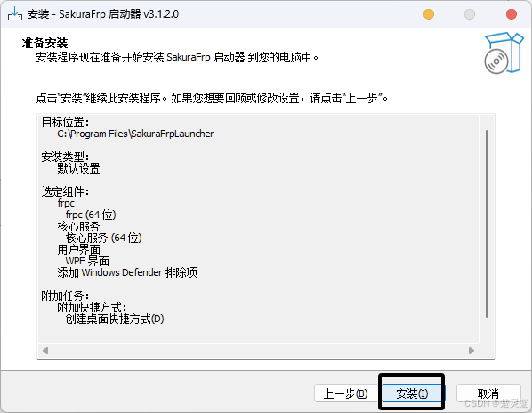Click the 选定组件: heading

point(65,191)
